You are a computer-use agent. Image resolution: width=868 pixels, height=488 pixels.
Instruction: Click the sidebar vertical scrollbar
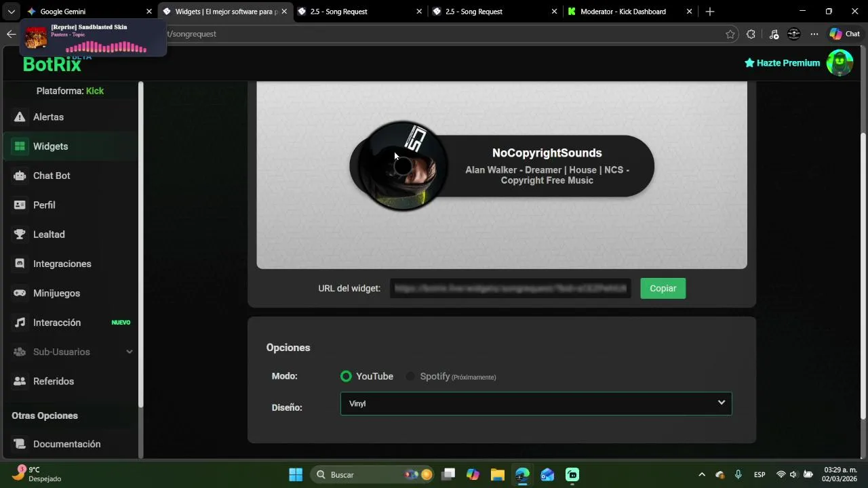(141, 244)
